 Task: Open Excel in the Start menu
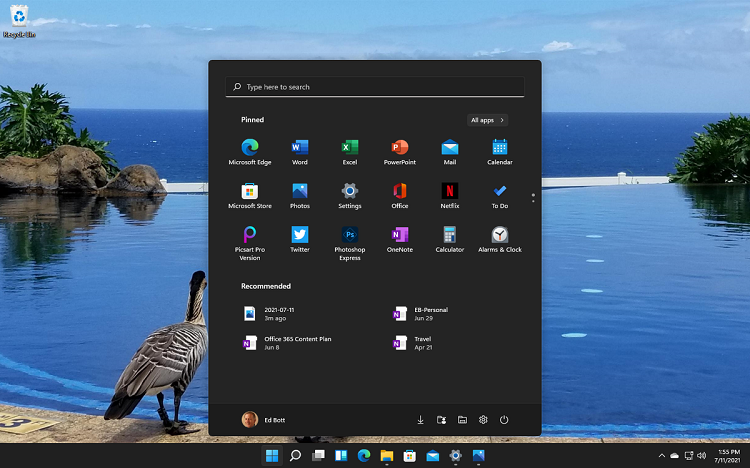[350, 148]
